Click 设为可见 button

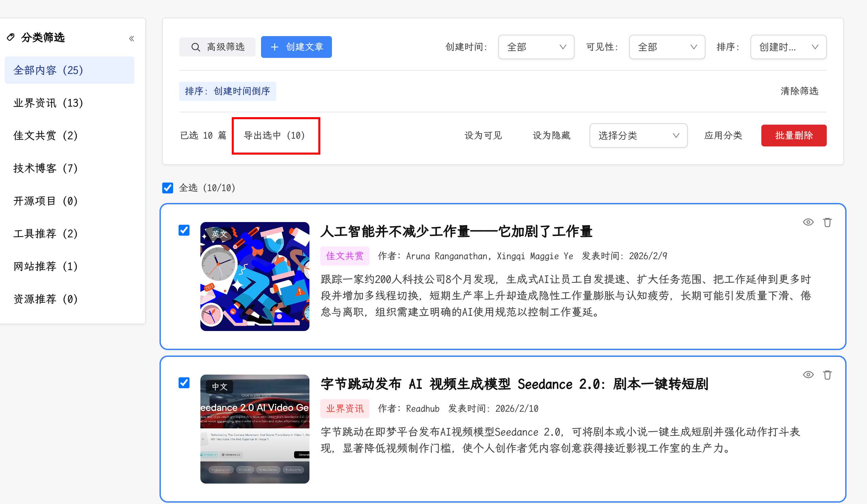point(483,136)
